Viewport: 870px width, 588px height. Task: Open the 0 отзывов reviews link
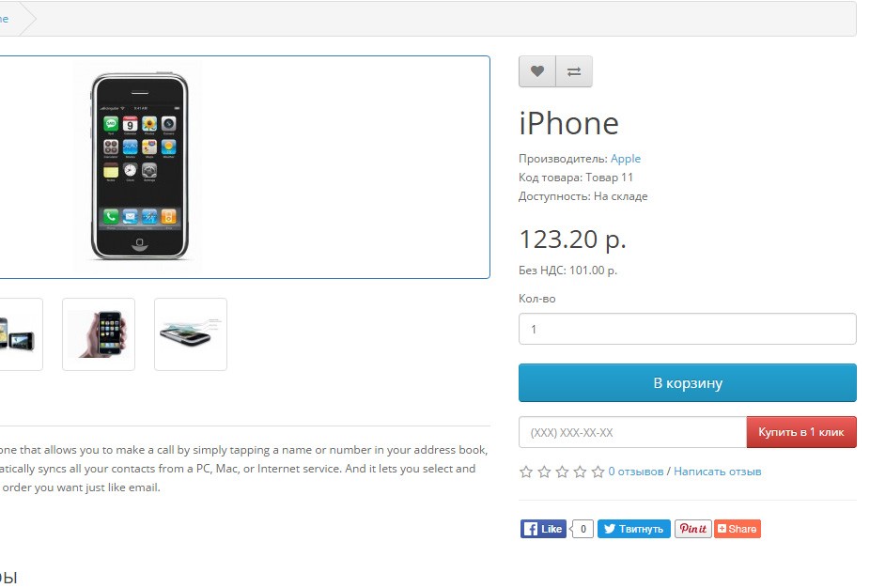pyautogui.click(x=636, y=472)
